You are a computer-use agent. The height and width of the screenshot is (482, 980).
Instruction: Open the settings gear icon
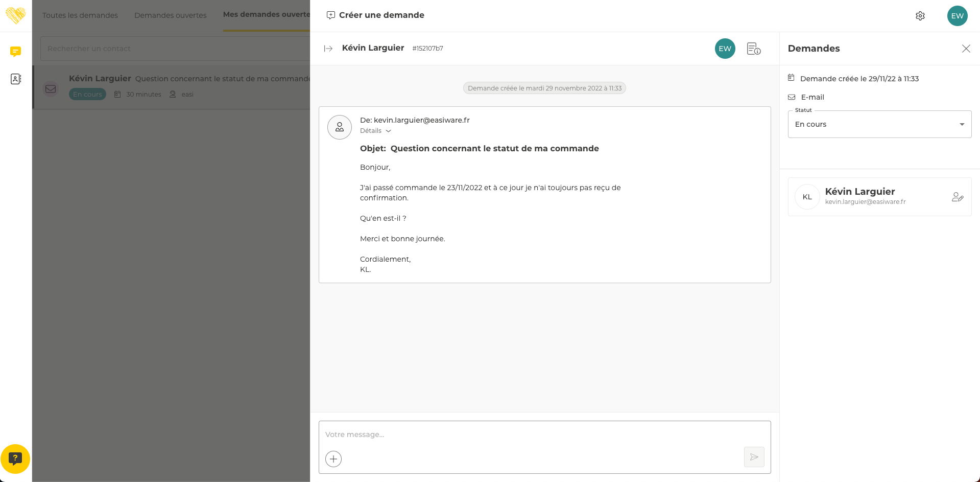(x=920, y=16)
